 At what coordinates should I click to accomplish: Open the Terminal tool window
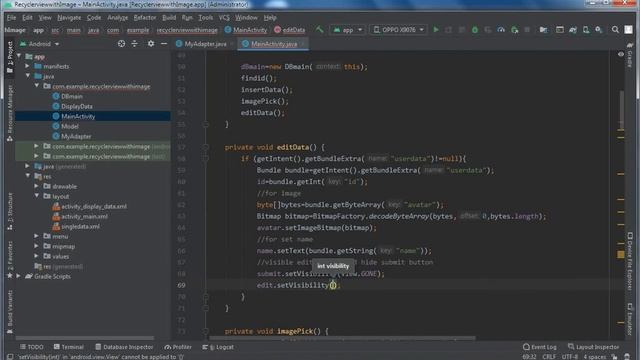(69, 347)
